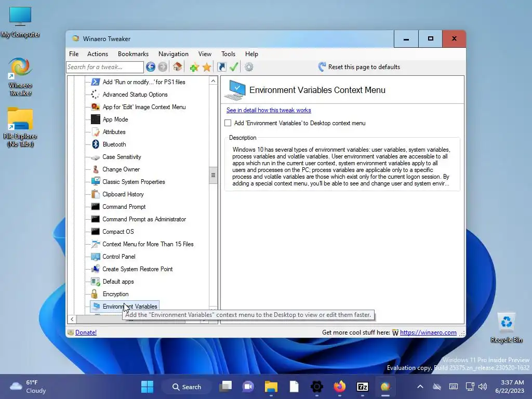Go to the Home page icon
The height and width of the screenshot is (399, 532).
click(177, 67)
